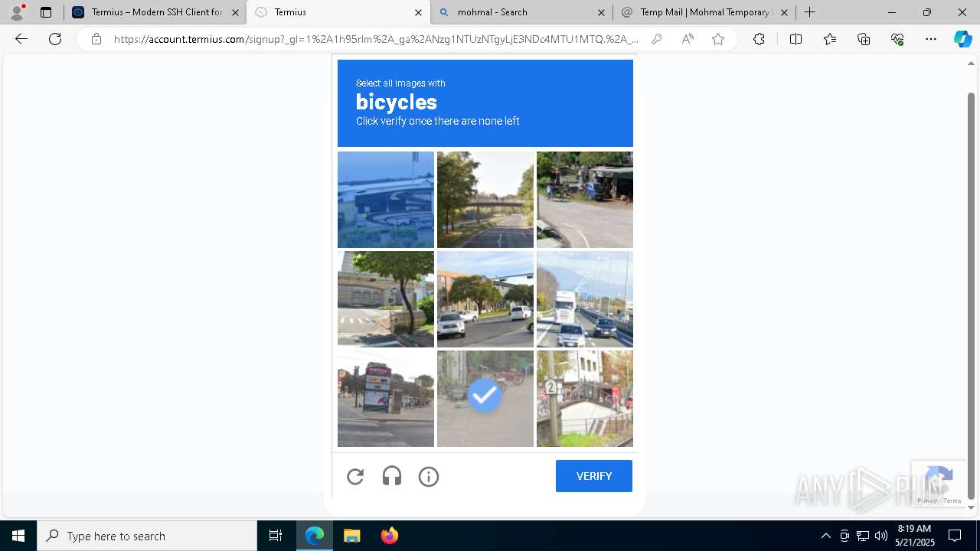Open a new browser tab
Viewport: 980px width, 551px height.
point(809,12)
